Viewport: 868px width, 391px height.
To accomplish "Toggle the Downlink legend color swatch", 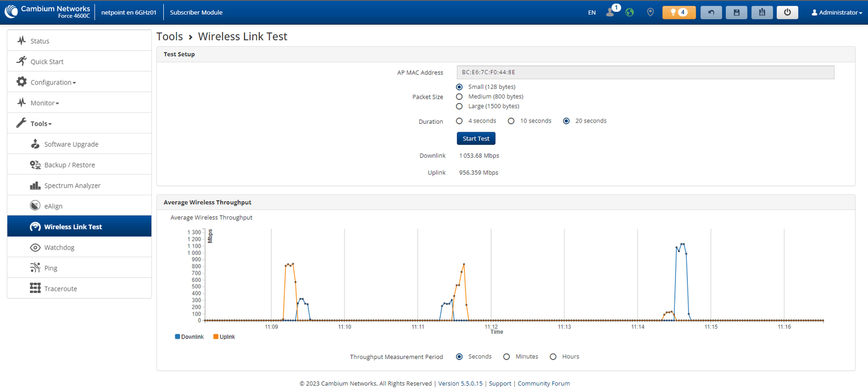I will coord(177,337).
